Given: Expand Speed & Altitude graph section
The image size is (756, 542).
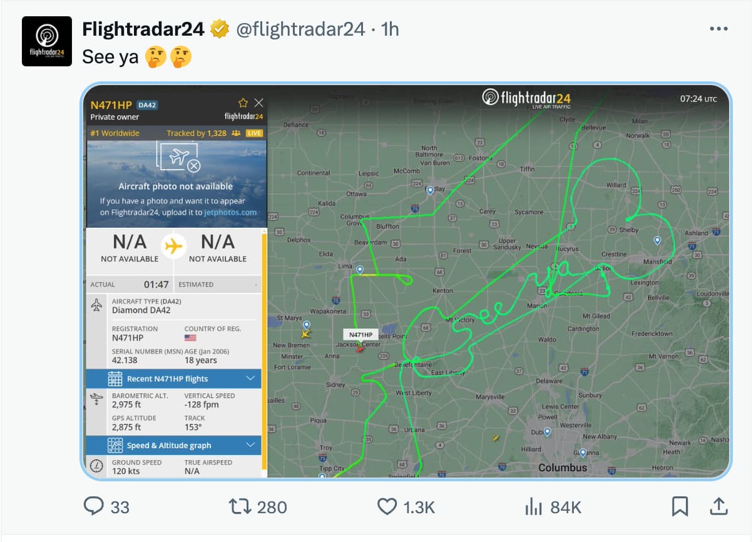Looking at the screenshot, I should coord(173,446).
